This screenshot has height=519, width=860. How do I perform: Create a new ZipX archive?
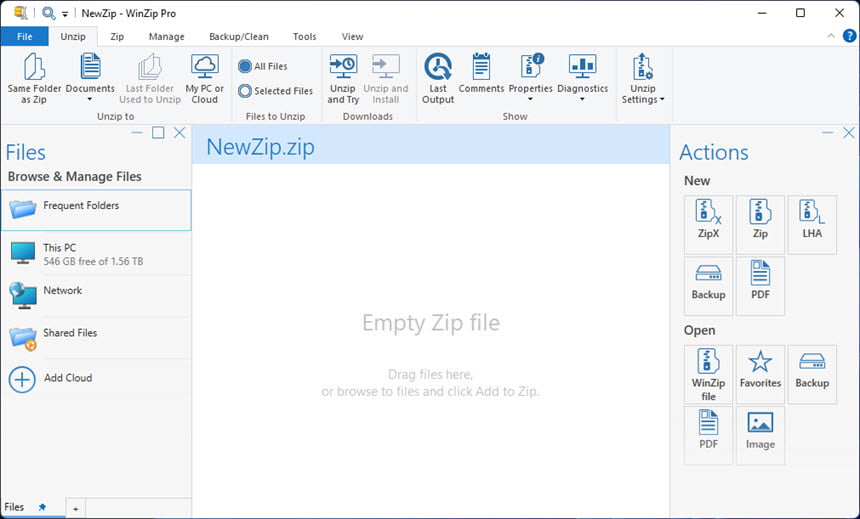[x=708, y=224]
